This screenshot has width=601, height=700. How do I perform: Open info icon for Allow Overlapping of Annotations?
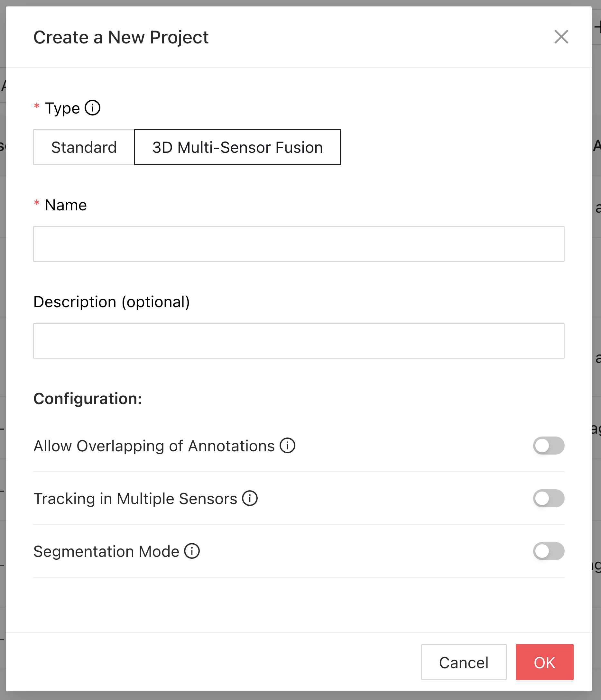click(287, 446)
